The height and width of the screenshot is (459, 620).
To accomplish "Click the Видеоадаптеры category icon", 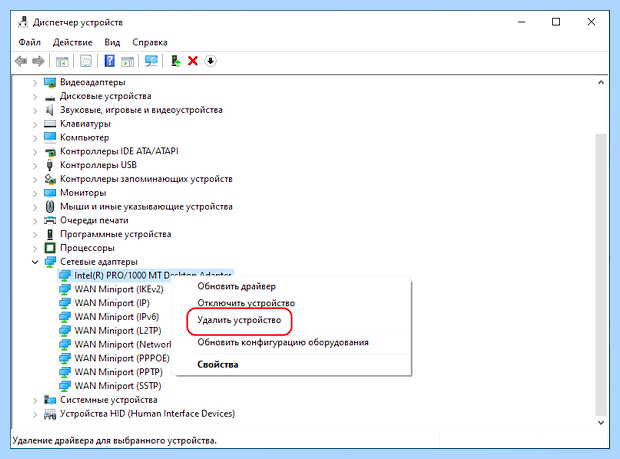I will 50,83.
